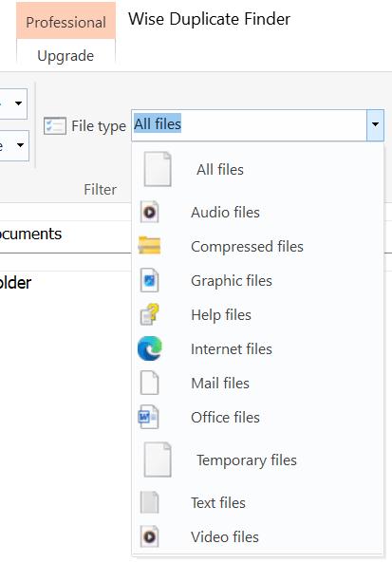Click the Help files question mark icon
392x563 pixels.
[150, 314]
